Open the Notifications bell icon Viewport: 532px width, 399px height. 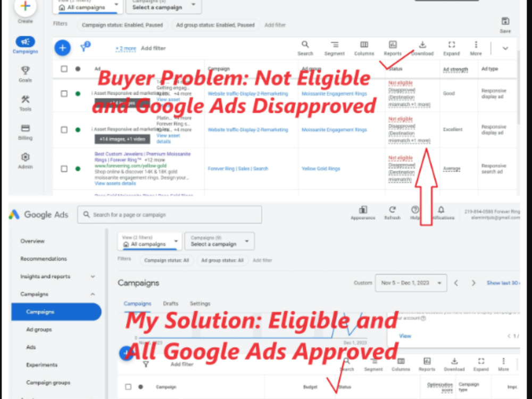(441, 210)
